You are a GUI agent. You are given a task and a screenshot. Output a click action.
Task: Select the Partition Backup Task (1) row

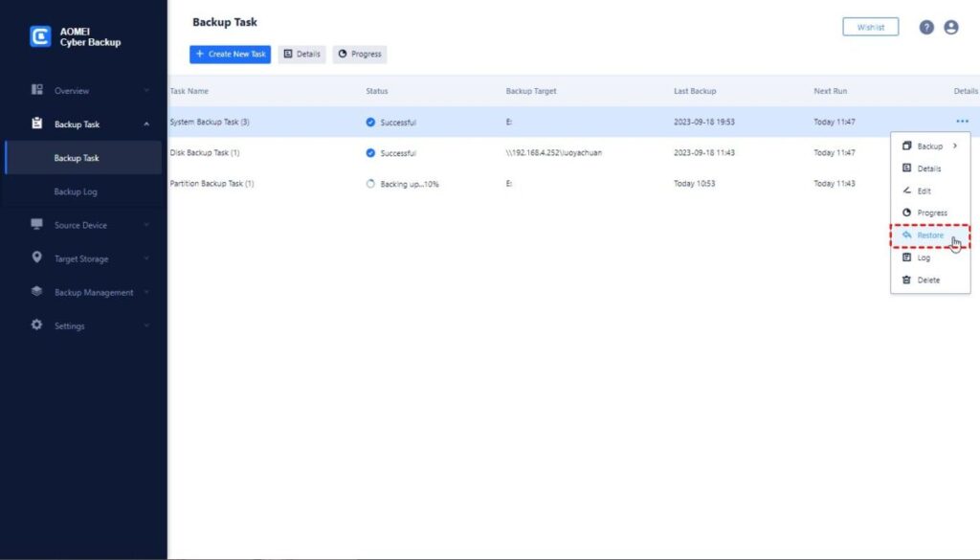pyautogui.click(x=212, y=183)
